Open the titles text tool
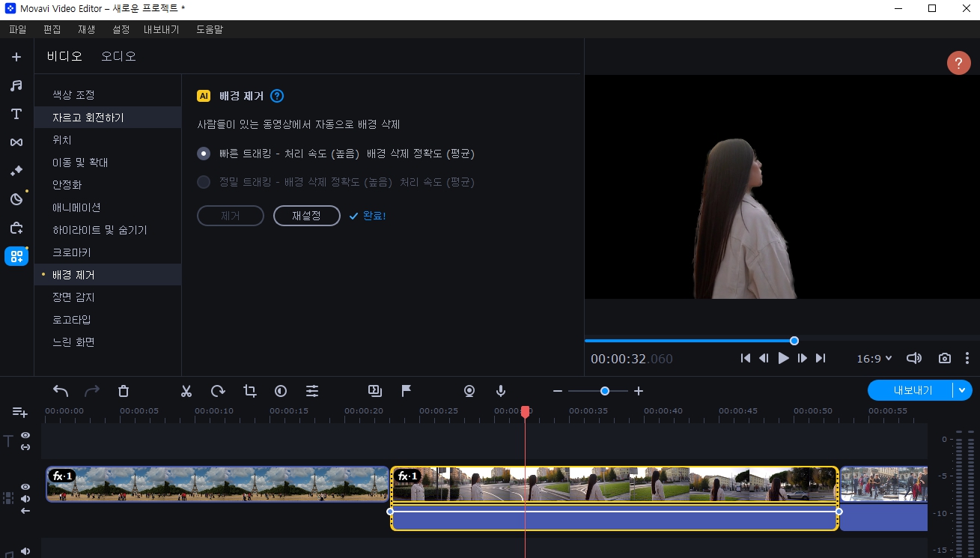Image resolution: width=980 pixels, height=558 pixels. tap(16, 114)
